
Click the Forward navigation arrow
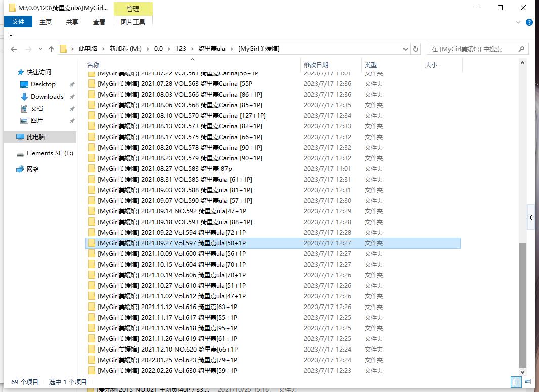point(29,49)
